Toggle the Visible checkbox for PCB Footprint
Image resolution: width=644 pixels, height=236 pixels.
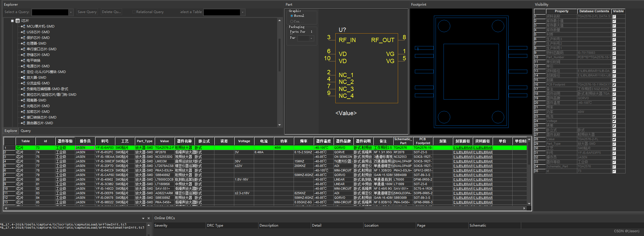(614, 85)
